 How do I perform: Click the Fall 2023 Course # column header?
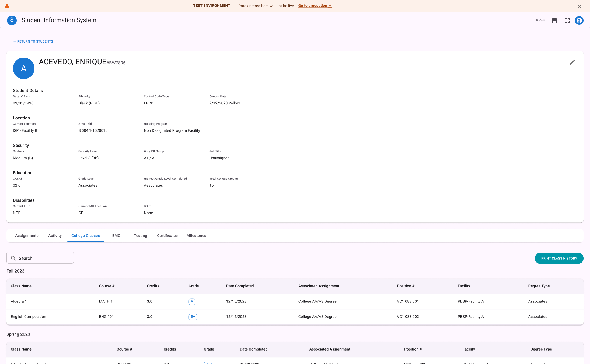(107, 286)
